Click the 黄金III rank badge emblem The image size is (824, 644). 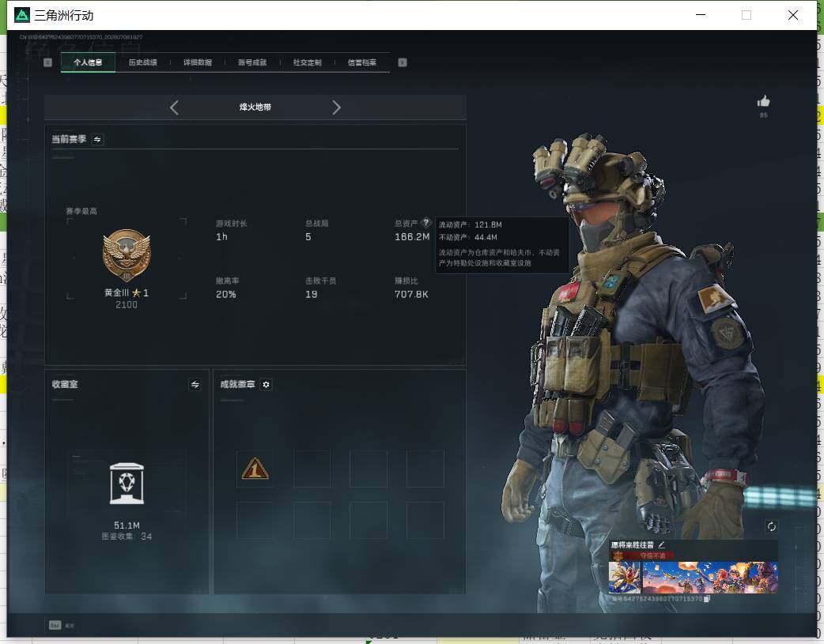(126, 255)
